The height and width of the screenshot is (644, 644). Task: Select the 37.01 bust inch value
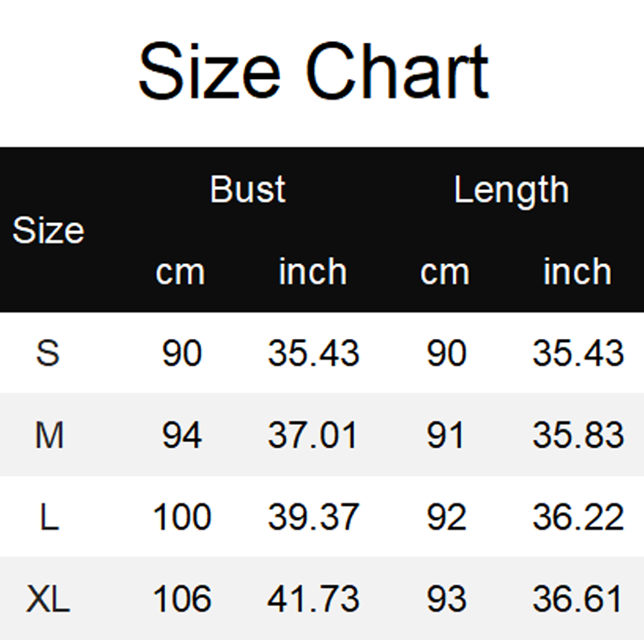pyautogui.click(x=313, y=436)
